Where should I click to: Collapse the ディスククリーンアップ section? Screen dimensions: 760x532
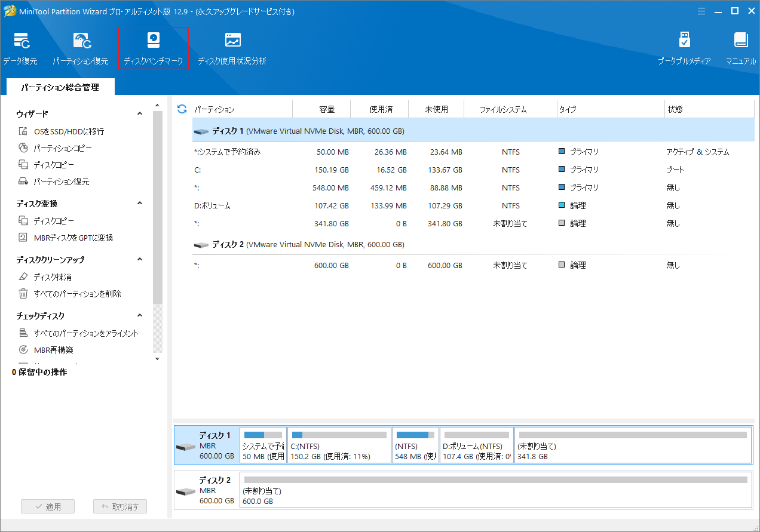pyautogui.click(x=140, y=259)
